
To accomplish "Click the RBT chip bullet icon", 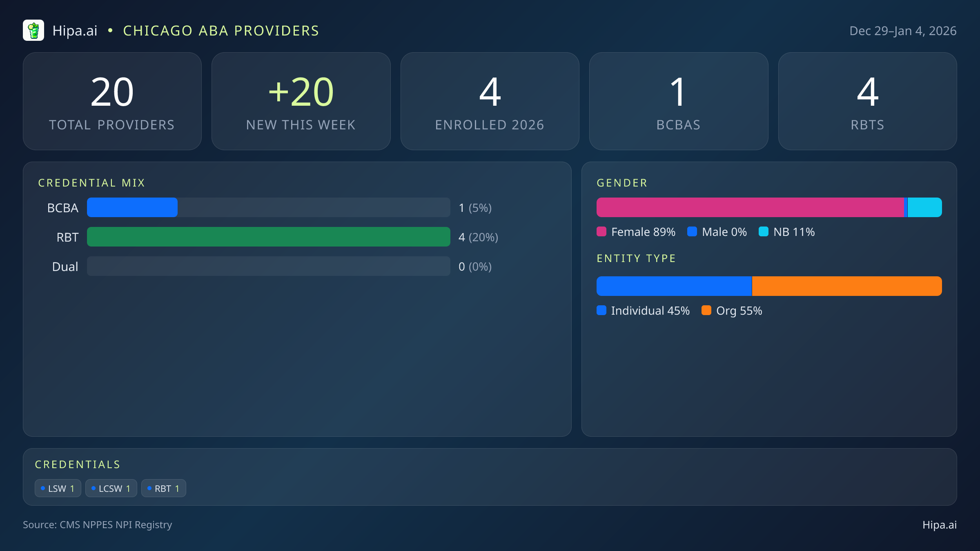I will click(149, 488).
